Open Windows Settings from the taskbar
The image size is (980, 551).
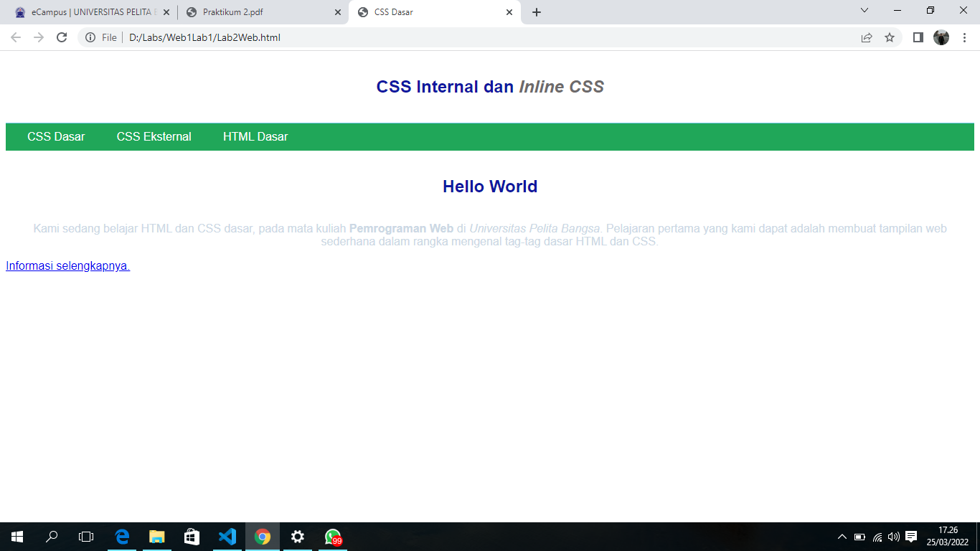tap(298, 536)
